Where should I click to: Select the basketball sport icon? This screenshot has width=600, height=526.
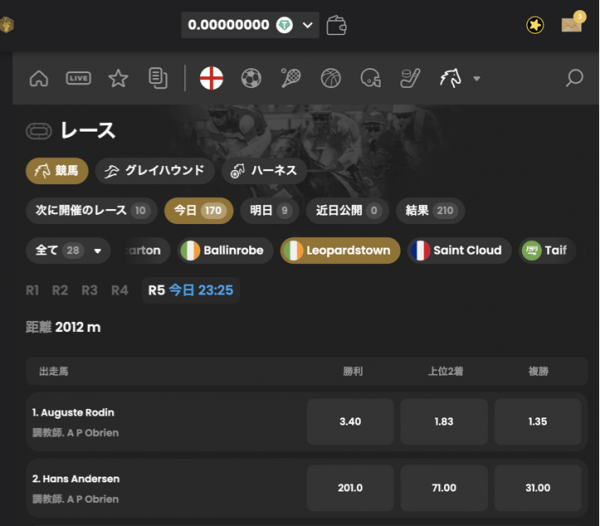click(x=331, y=78)
